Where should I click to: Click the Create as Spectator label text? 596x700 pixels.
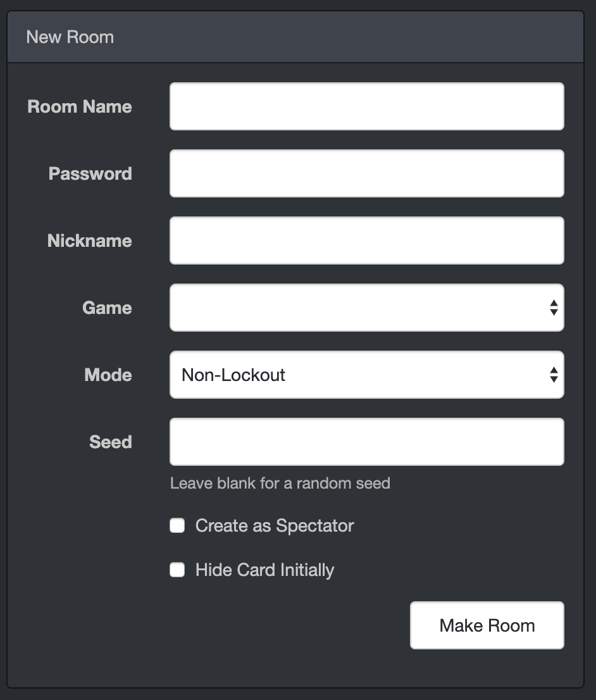(x=275, y=526)
